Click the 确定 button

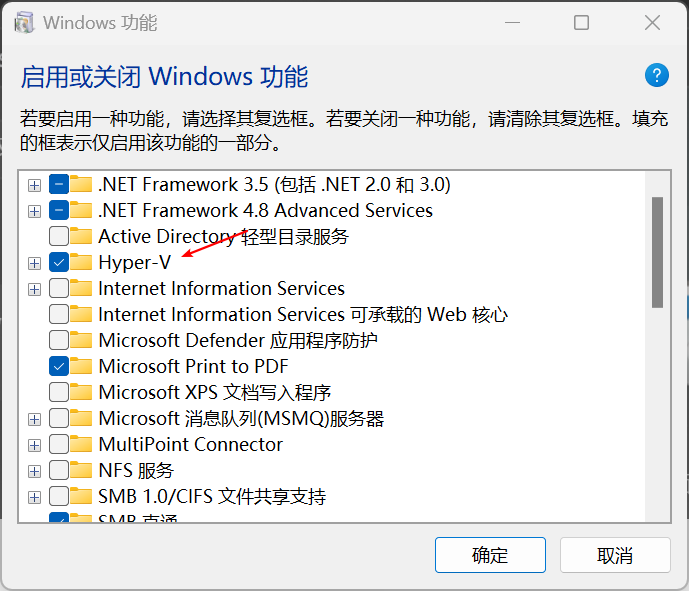490,555
